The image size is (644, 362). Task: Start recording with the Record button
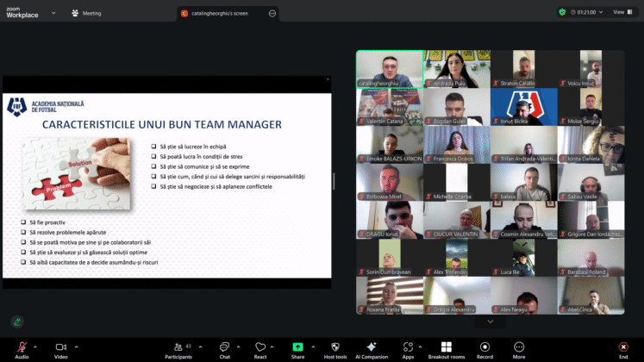pos(485,347)
